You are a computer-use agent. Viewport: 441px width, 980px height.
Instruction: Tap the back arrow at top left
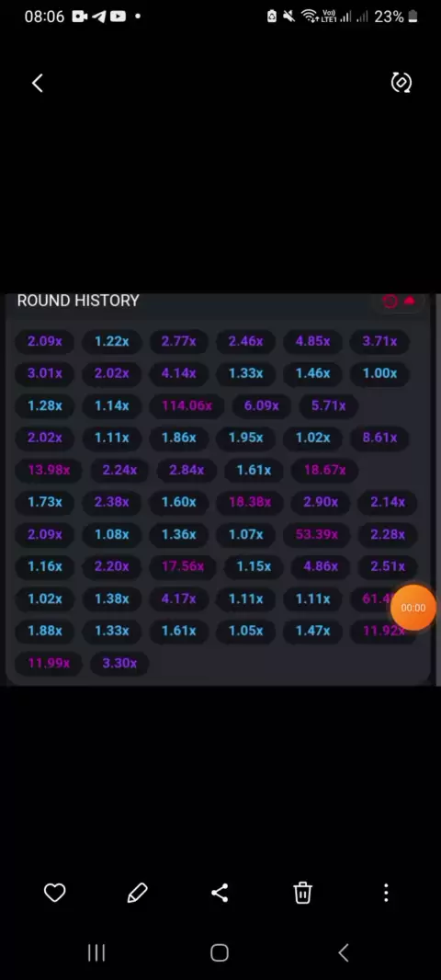click(38, 83)
